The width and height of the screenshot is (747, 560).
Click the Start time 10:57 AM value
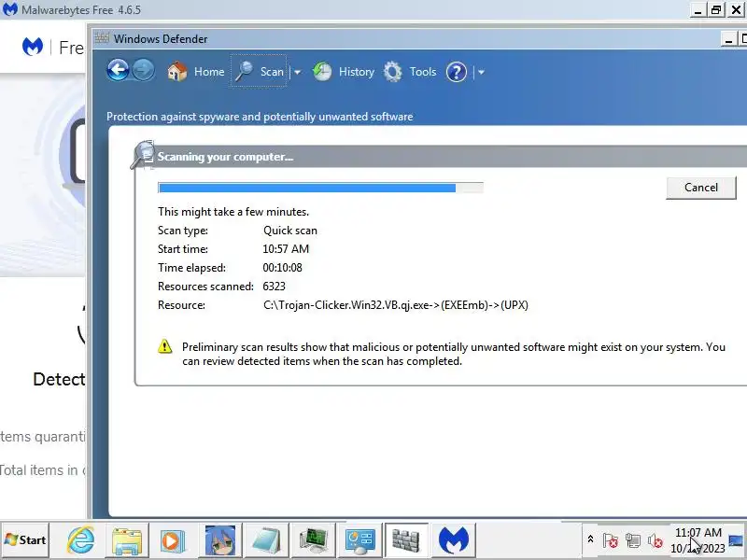286,249
